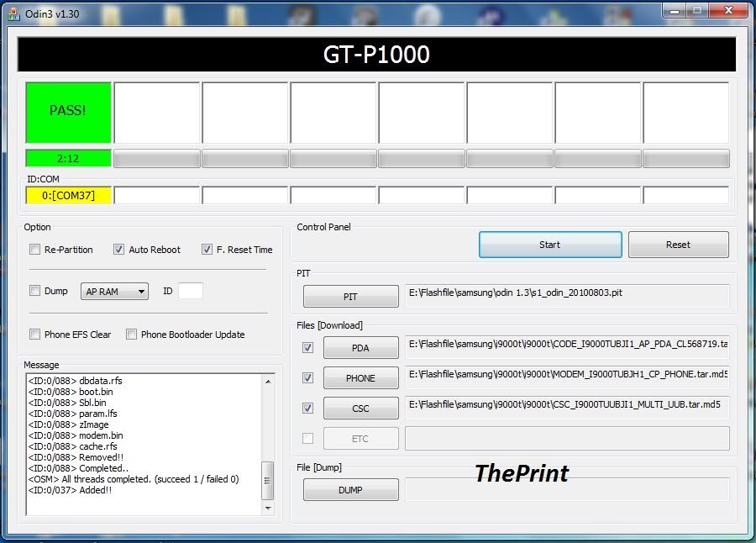Viewport: 756px width, 543px height.
Task: Click the Message log scrollbar thumb
Action: click(268, 481)
